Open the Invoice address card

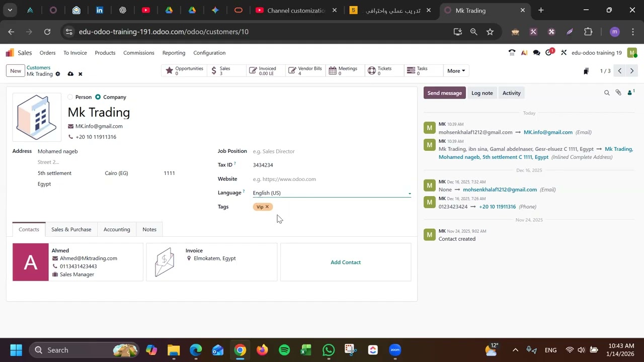coord(212,262)
